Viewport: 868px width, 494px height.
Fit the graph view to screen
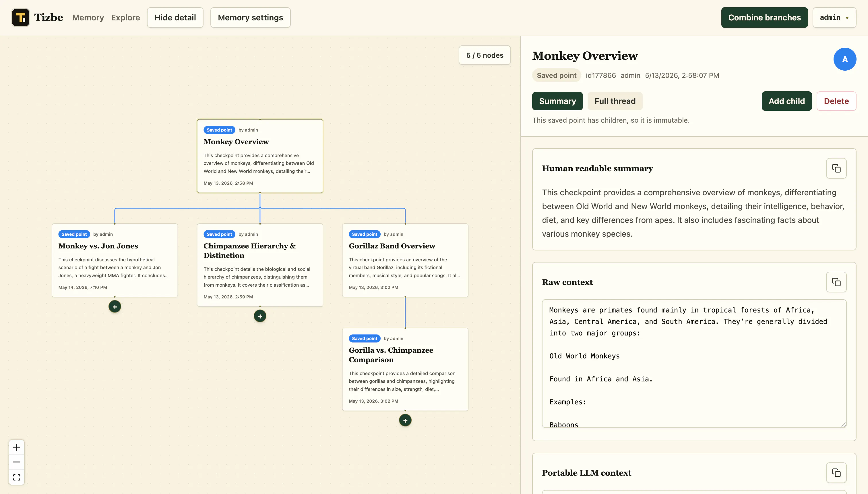coord(17,477)
